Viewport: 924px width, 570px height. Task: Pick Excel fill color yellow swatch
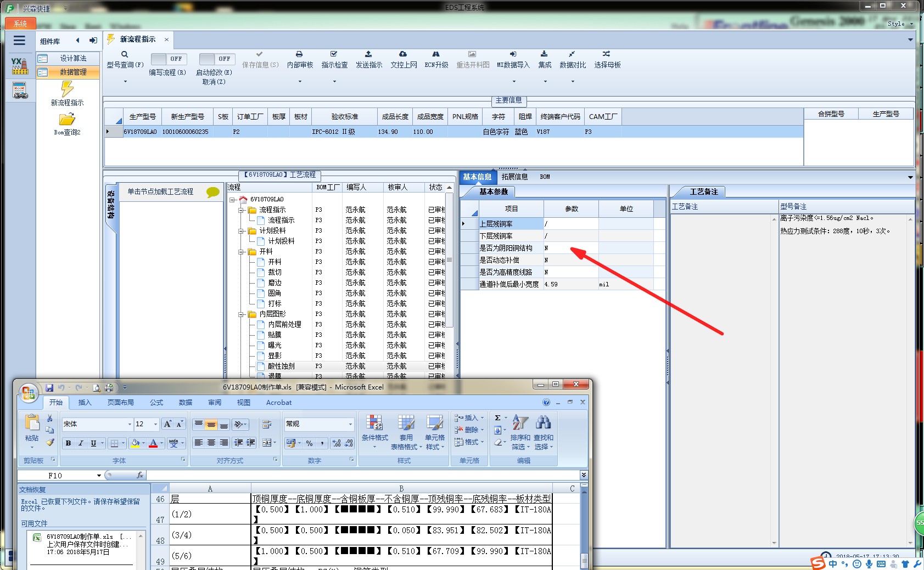click(135, 443)
